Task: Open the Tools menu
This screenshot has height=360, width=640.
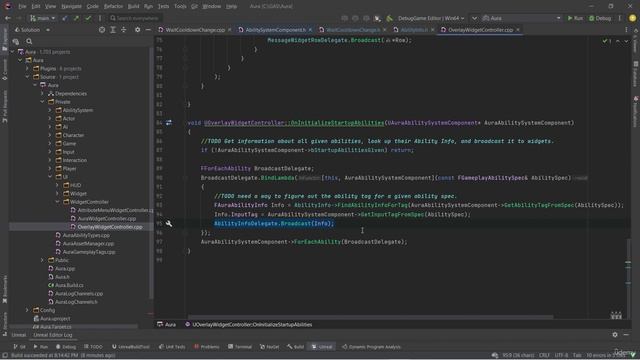Action: [x=180, y=7]
